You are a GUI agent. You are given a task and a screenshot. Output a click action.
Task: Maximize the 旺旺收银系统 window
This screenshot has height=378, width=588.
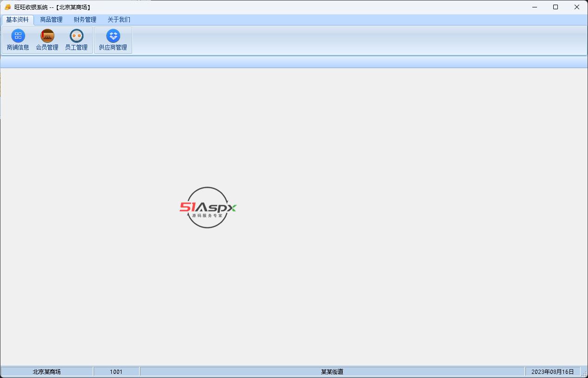(556, 7)
